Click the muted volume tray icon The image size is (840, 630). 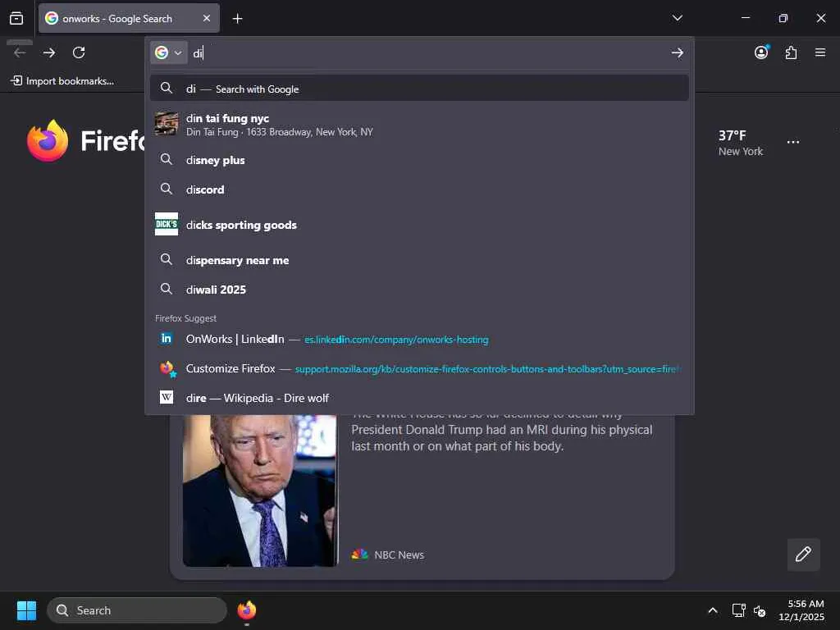point(759,610)
